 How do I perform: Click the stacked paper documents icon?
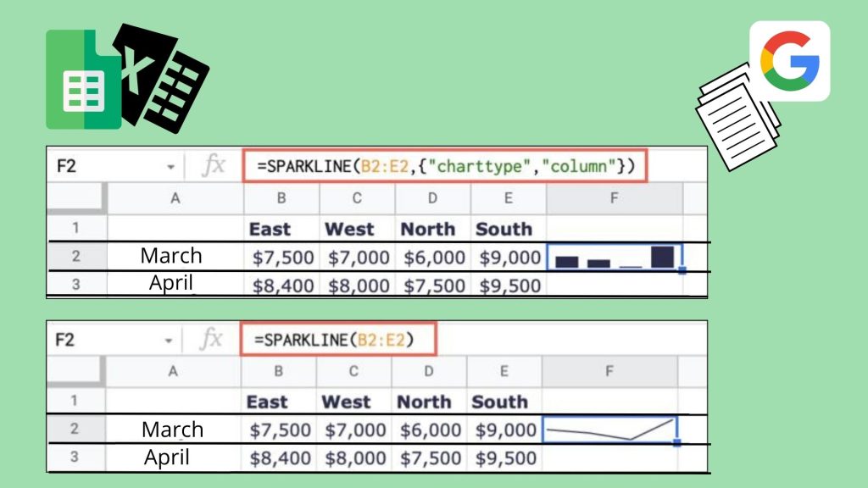click(x=737, y=120)
